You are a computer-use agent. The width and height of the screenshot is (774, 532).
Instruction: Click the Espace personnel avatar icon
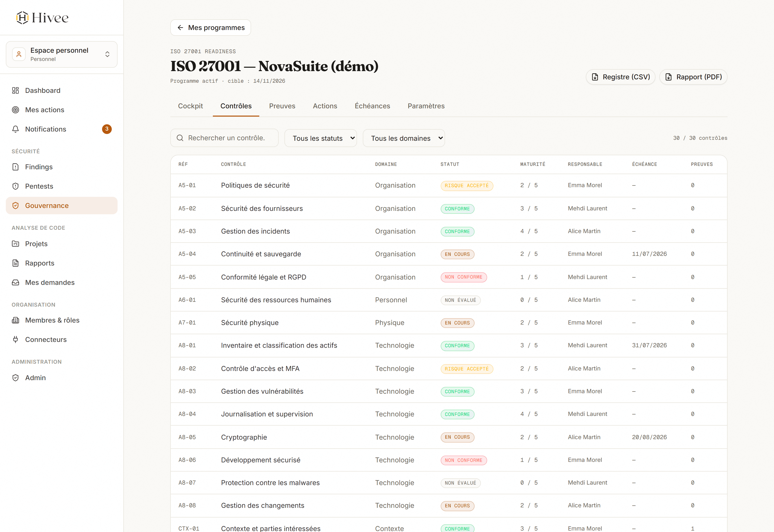[19, 54]
